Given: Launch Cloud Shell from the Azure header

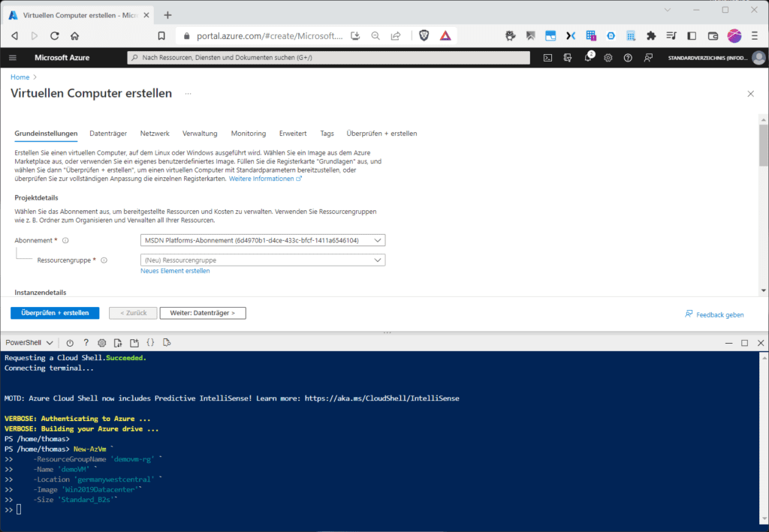Looking at the screenshot, I should [x=547, y=58].
